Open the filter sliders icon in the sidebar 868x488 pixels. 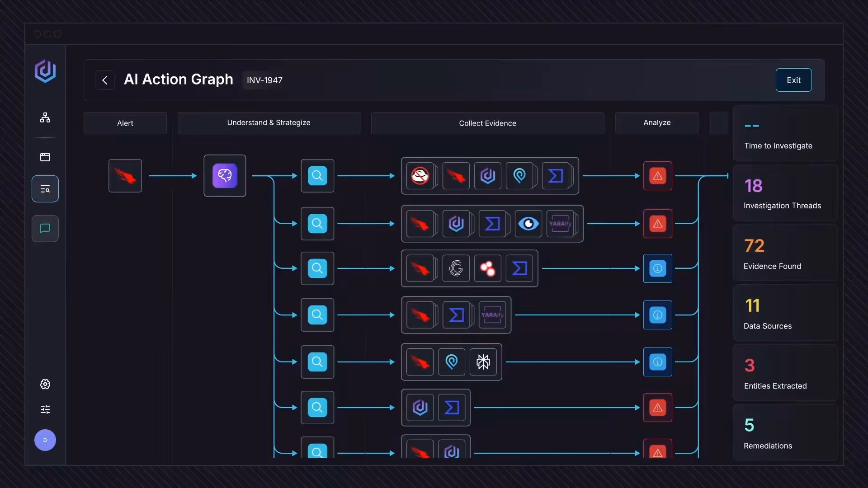click(45, 409)
